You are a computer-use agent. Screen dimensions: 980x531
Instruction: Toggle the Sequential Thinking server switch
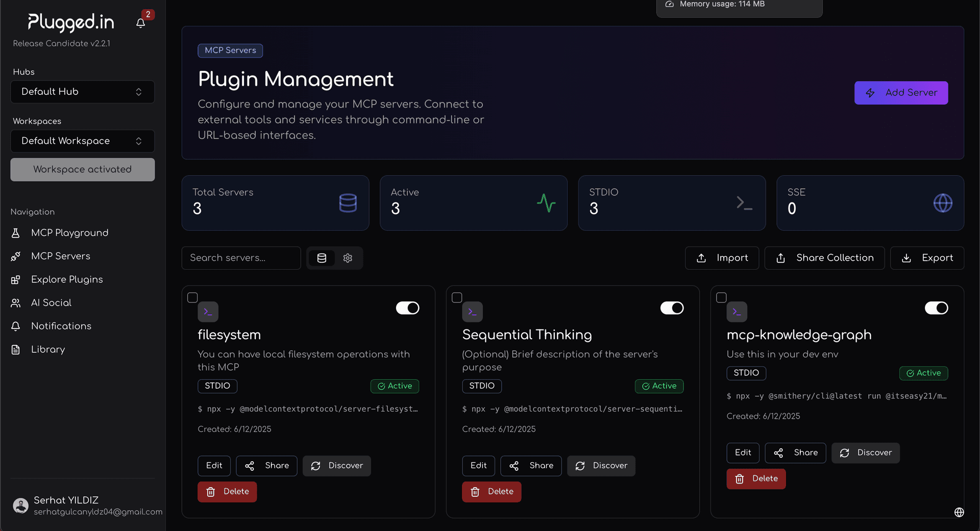(x=672, y=308)
